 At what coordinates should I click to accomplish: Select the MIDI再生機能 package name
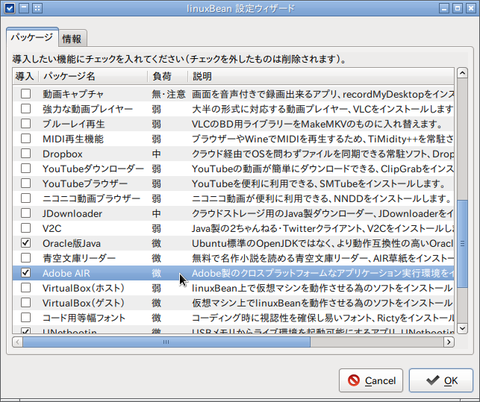[73, 139]
